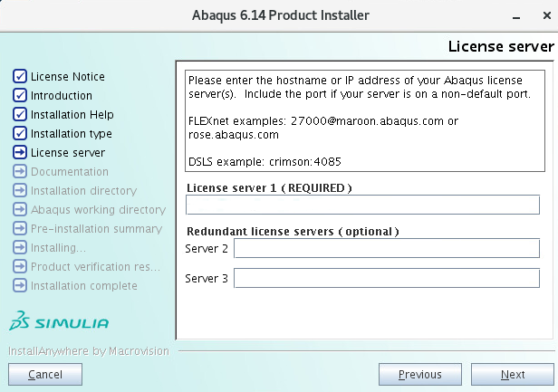
Task: Click the 'Abaqus 6.14 Product Installer' title bar
Action: pyautogui.click(x=281, y=15)
